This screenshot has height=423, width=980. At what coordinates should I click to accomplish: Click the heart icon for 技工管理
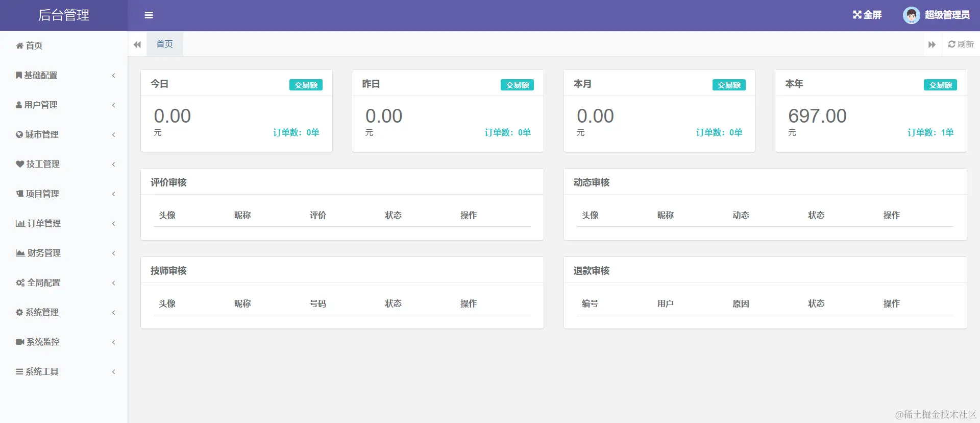(x=20, y=164)
